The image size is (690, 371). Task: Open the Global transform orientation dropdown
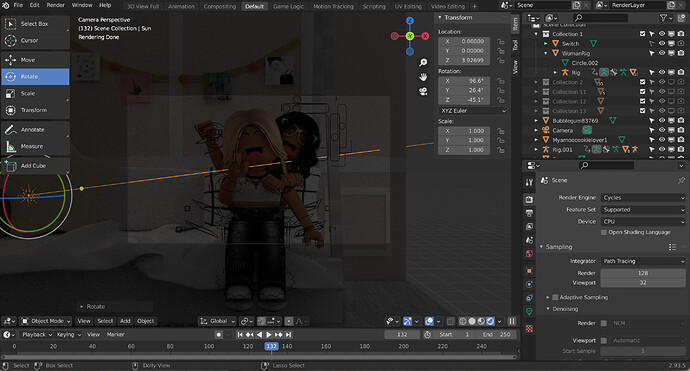[217, 321]
